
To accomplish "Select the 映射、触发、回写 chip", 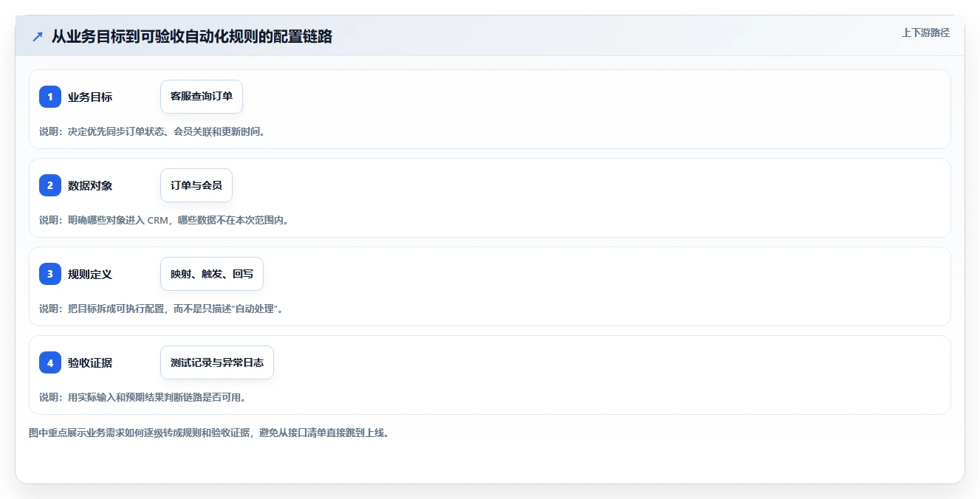I will point(212,274).
